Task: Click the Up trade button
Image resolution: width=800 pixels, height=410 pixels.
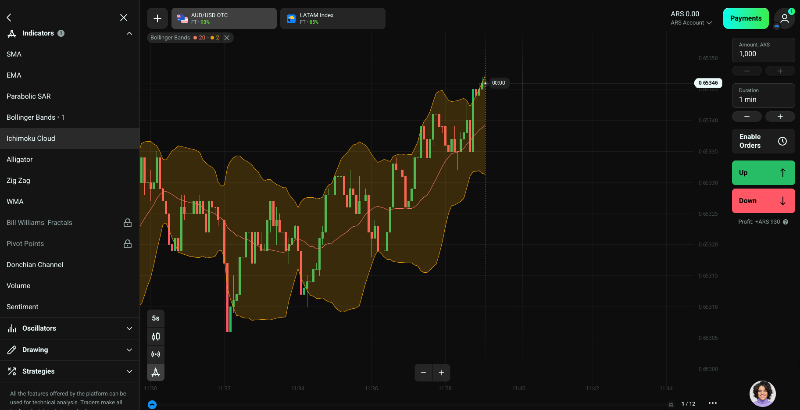Action: point(763,173)
